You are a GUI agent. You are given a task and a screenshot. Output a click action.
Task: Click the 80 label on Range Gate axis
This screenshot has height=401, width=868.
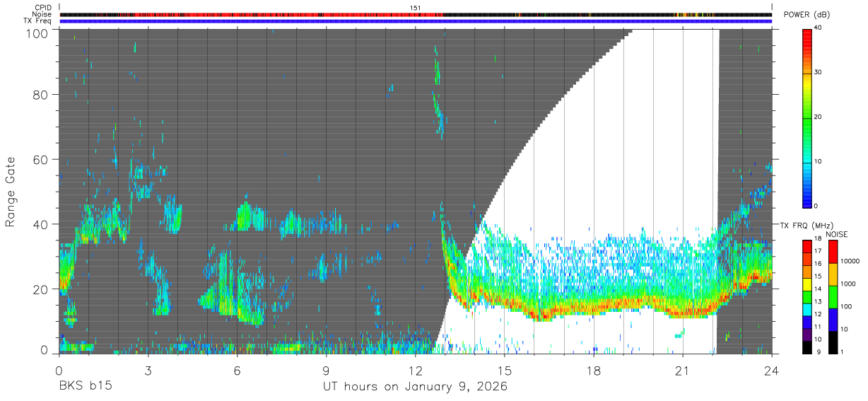point(40,95)
